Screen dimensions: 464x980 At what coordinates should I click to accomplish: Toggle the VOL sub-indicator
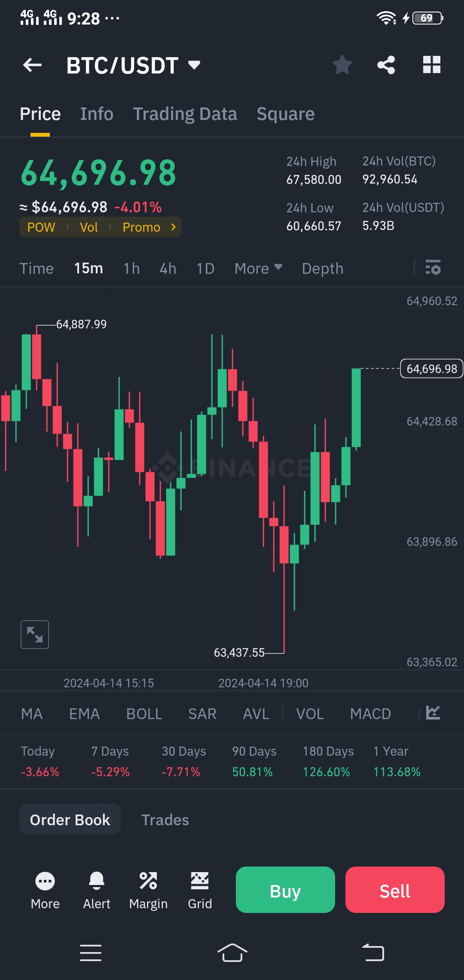310,714
